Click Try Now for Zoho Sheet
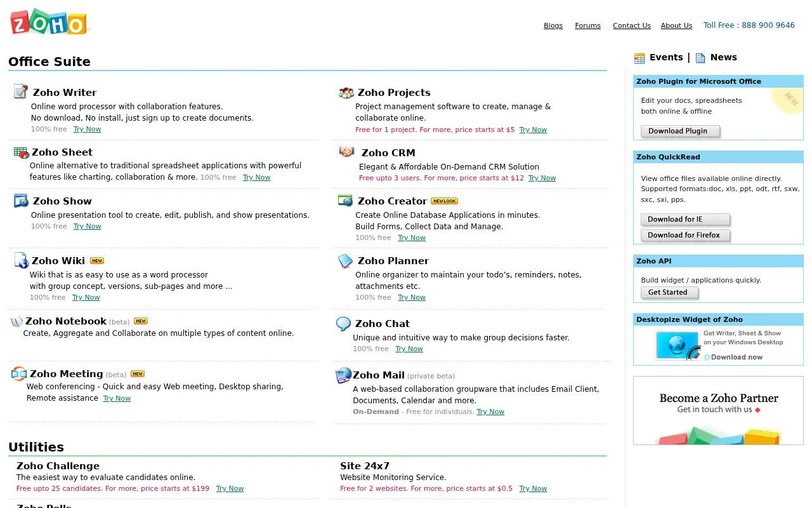 pos(257,177)
